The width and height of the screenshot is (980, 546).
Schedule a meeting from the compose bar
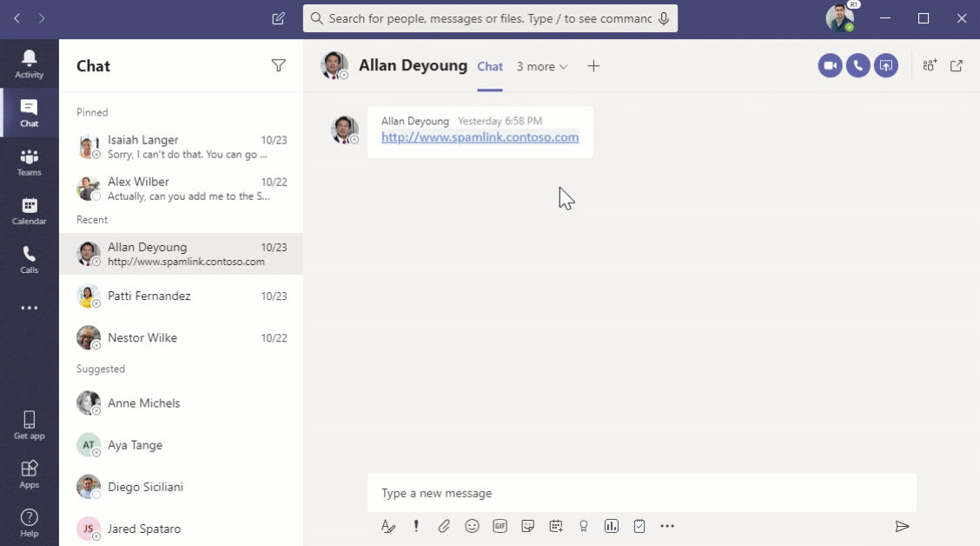(x=555, y=526)
